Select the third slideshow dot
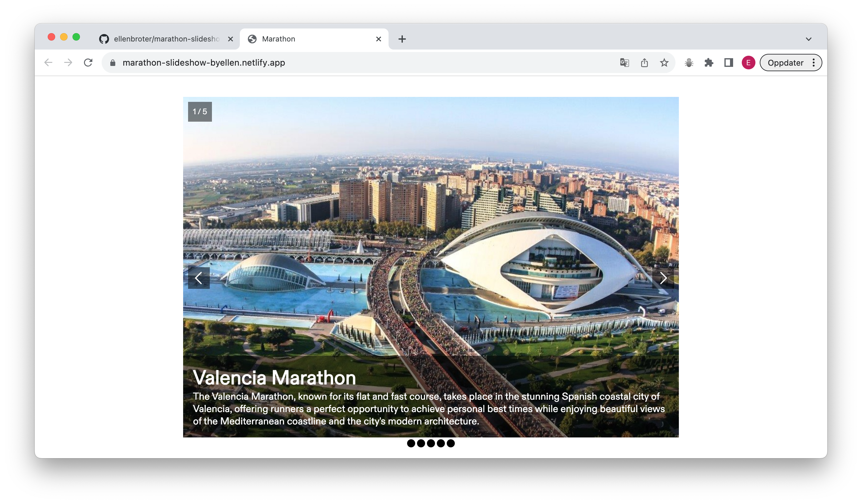 [x=431, y=443]
